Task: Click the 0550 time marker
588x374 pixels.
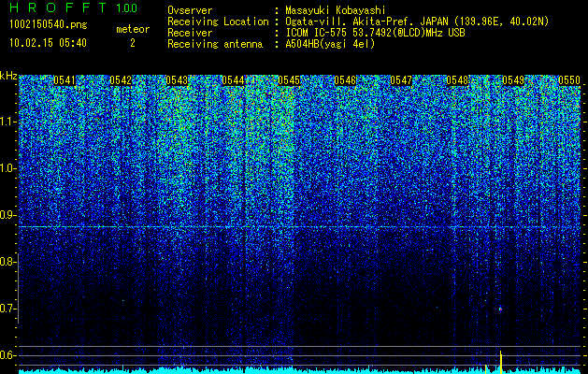Action: tap(569, 80)
